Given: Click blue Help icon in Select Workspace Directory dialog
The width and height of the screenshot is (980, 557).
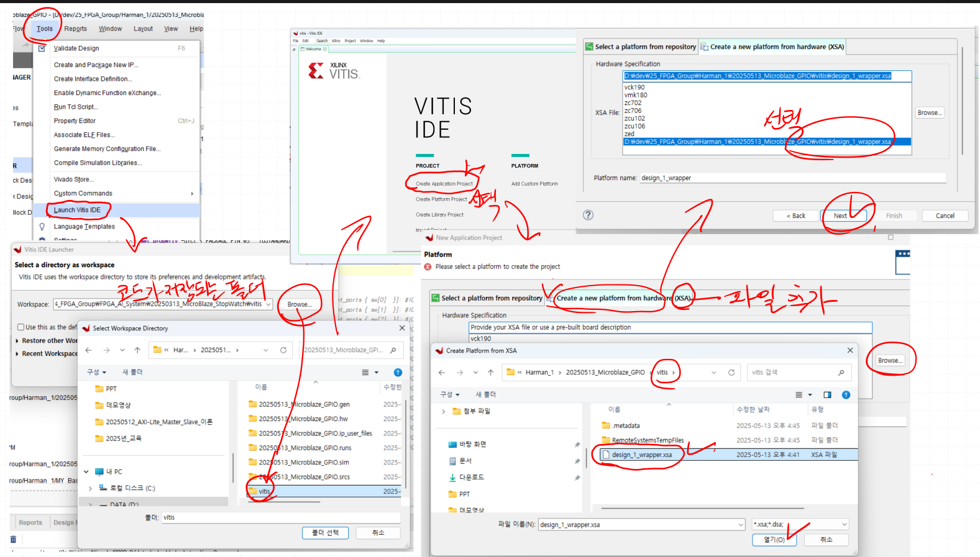Looking at the screenshot, I should pos(398,373).
